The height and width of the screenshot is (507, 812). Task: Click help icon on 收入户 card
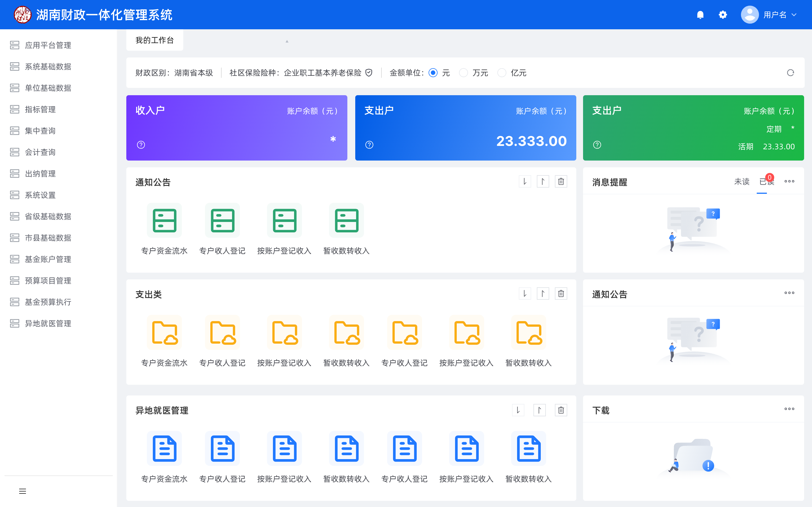(x=141, y=145)
